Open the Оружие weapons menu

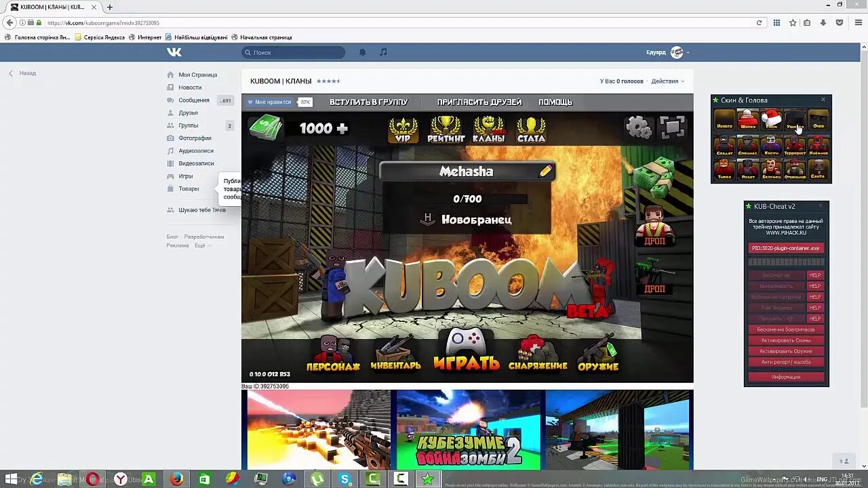click(x=598, y=353)
